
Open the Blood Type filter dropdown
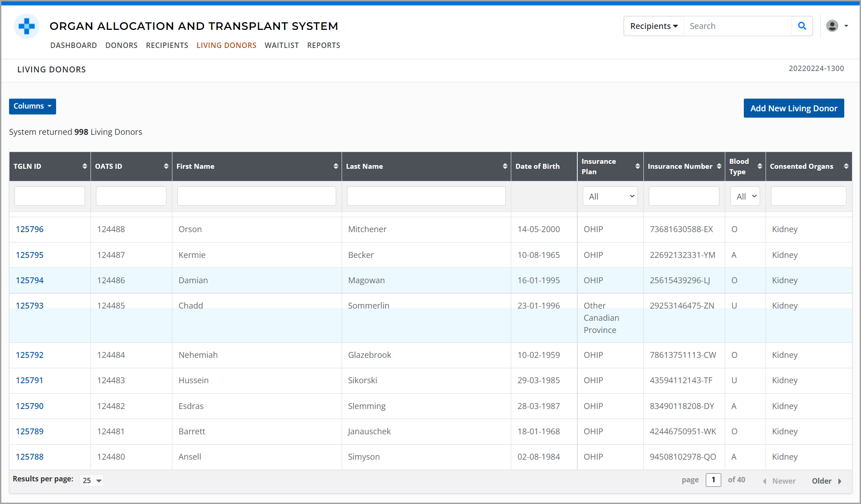coord(745,196)
